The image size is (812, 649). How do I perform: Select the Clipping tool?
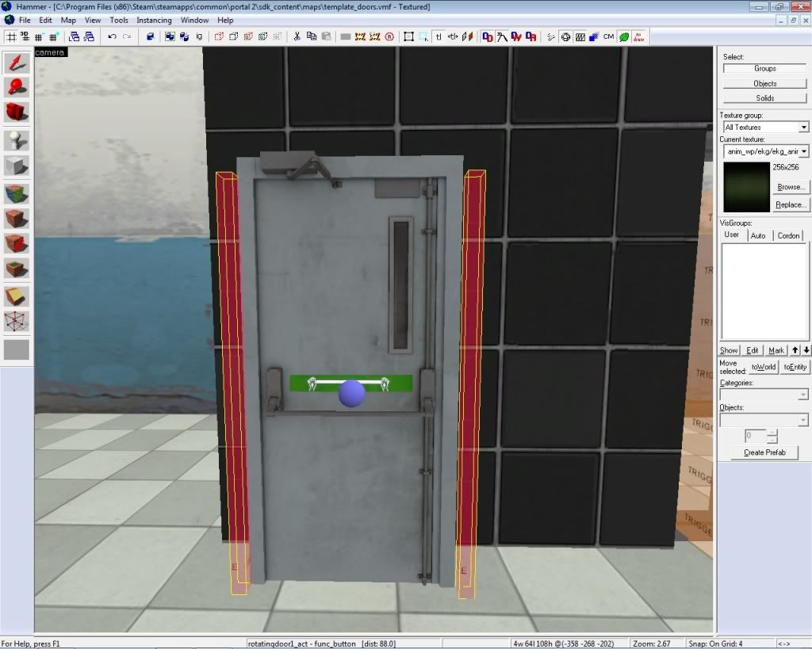(17, 295)
